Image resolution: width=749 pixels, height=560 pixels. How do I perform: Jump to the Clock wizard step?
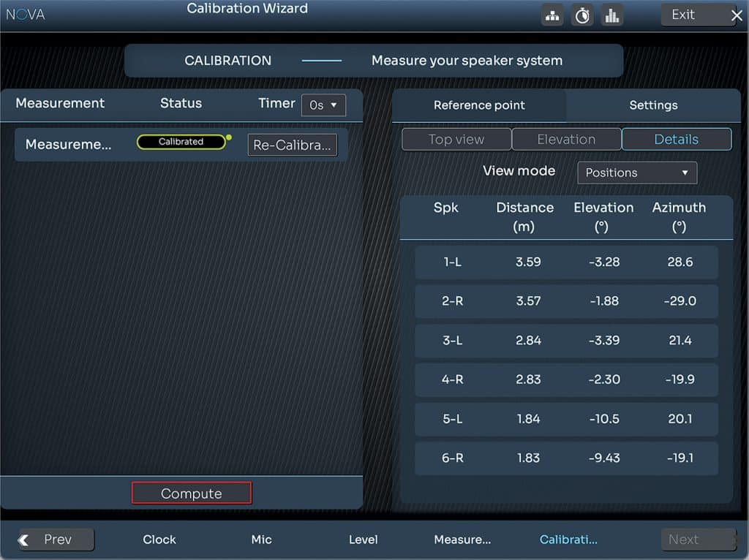tap(159, 540)
